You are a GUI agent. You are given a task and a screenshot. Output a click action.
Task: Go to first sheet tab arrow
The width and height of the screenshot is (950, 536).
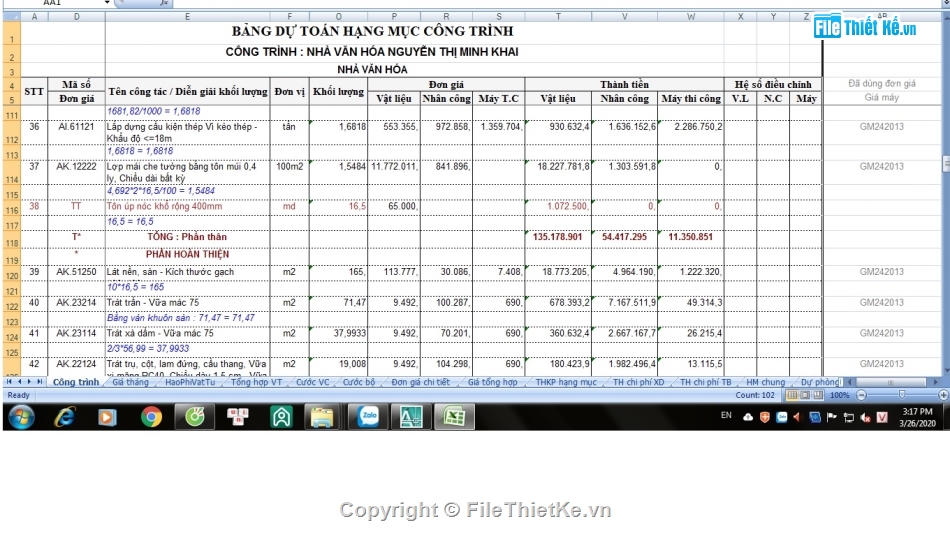[9, 382]
